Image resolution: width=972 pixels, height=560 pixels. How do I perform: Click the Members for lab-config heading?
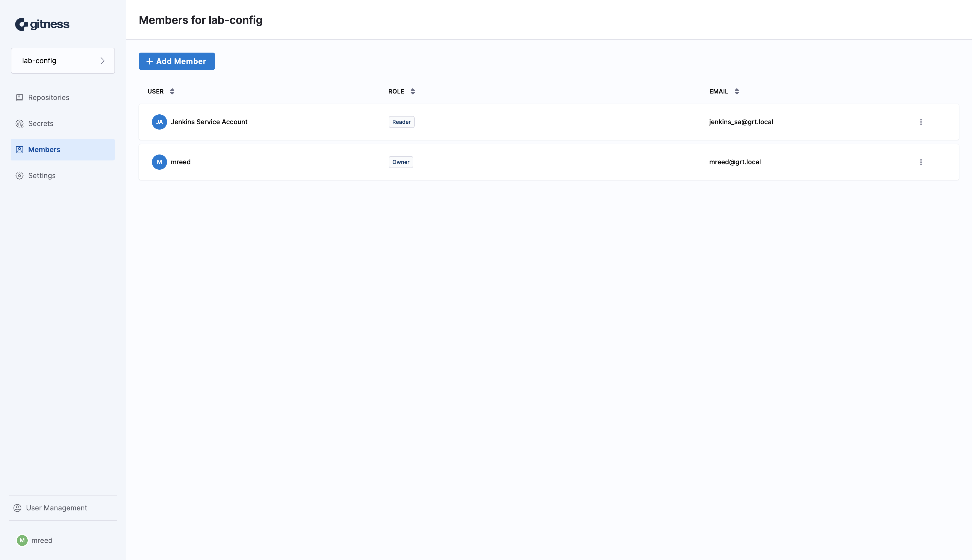tap(200, 20)
